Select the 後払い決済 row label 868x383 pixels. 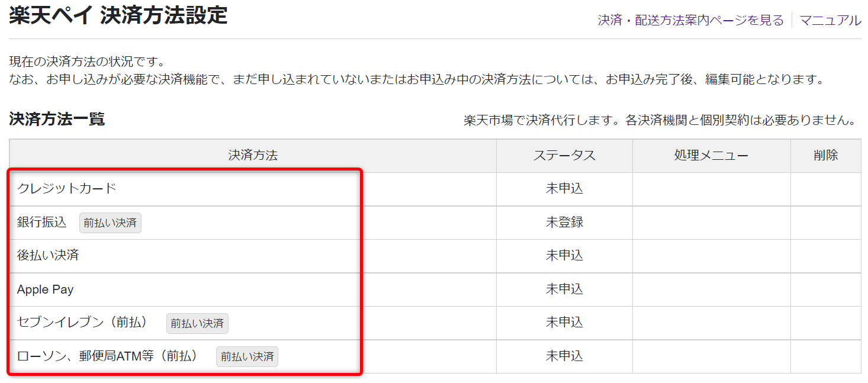pos(48,256)
